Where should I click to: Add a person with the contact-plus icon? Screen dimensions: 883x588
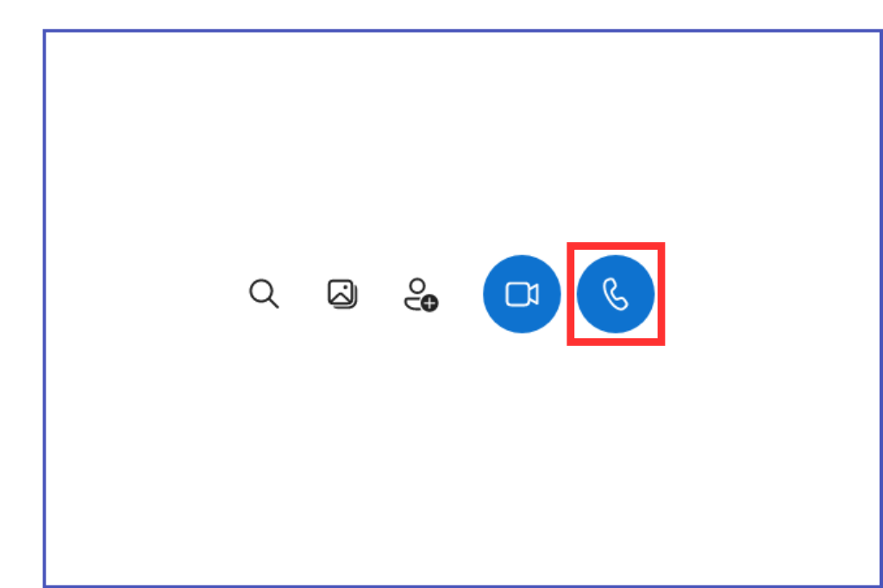[421, 294]
